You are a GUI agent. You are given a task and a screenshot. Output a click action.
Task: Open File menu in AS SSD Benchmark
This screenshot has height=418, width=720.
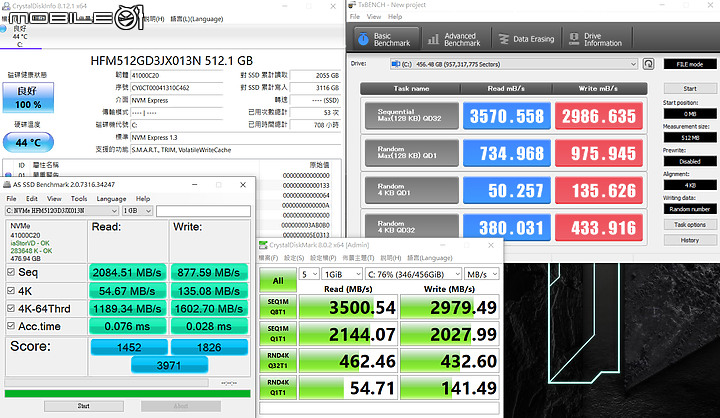11,198
